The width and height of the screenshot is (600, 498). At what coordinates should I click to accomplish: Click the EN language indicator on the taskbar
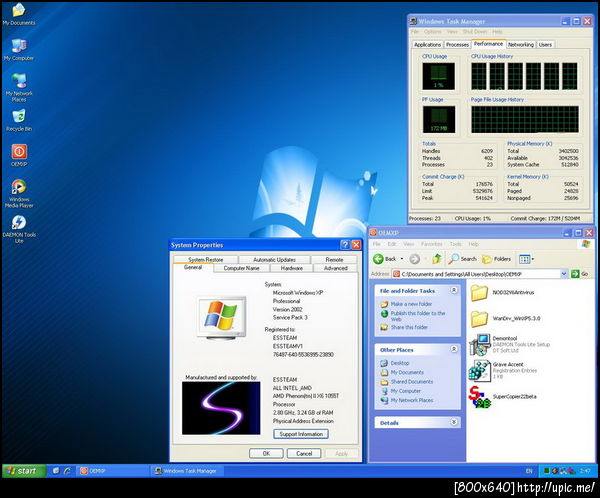[529, 471]
